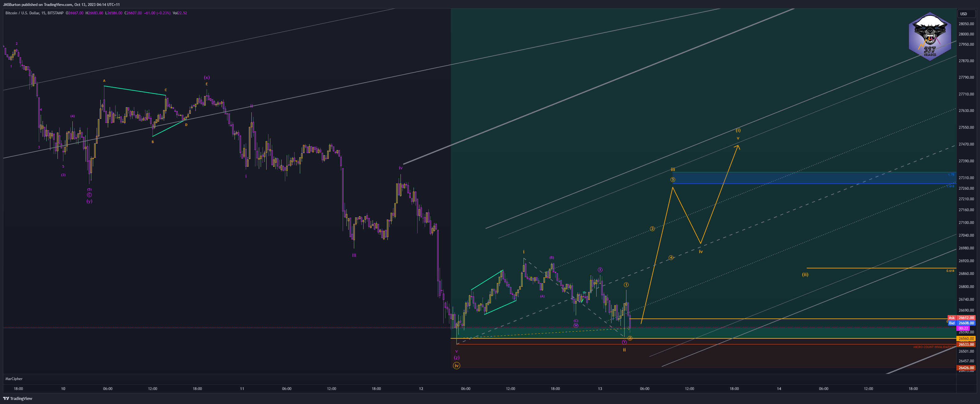Image resolution: width=980 pixels, height=404 pixels.
Task: Click the blue Bid price tag 26608.00
Action: pos(966,323)
